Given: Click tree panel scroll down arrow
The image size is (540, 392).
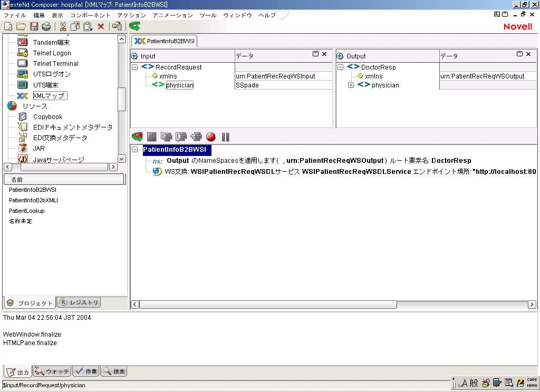Looking at the screenshot, I should [x=122, y=159].
